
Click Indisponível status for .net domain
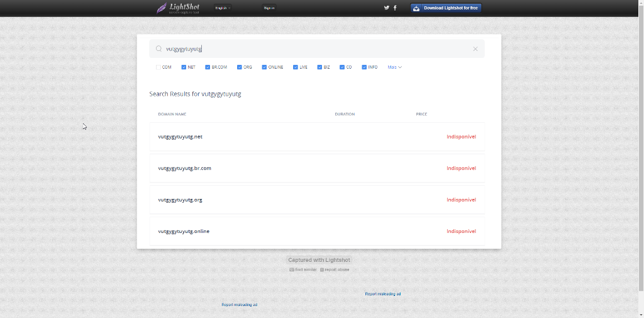[x=461, y=137]
